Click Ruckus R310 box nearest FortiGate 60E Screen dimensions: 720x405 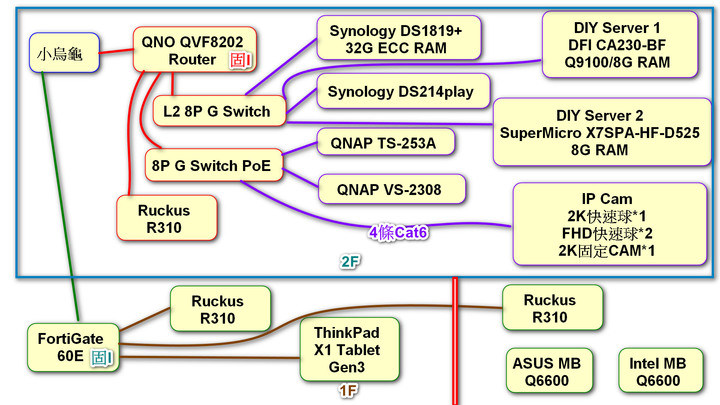click(x=220, y=309)
